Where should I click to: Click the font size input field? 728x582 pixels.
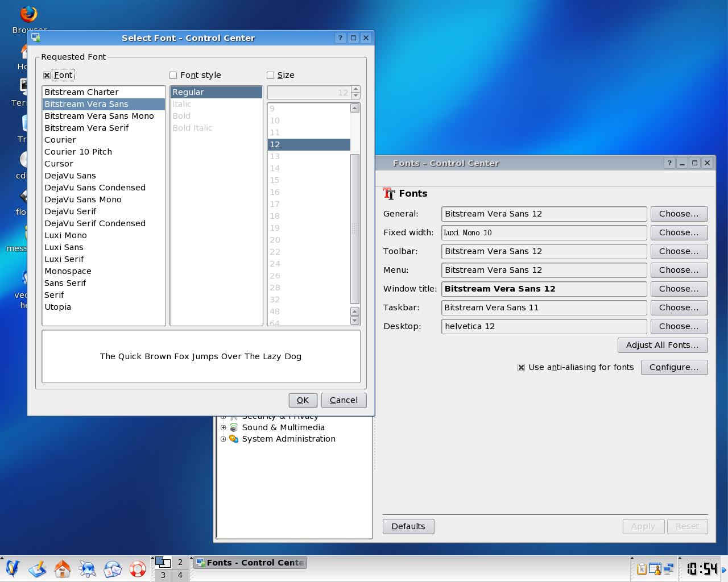tap(309, 93)
